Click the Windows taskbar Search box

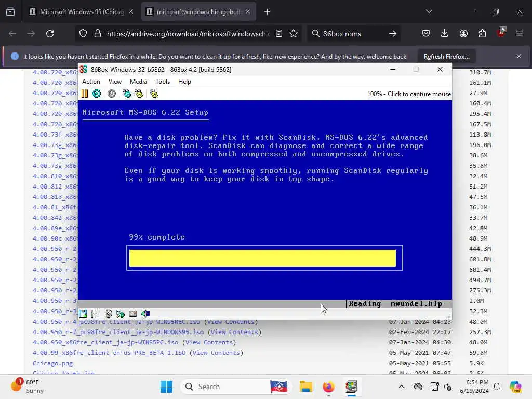tap(236, 387)
